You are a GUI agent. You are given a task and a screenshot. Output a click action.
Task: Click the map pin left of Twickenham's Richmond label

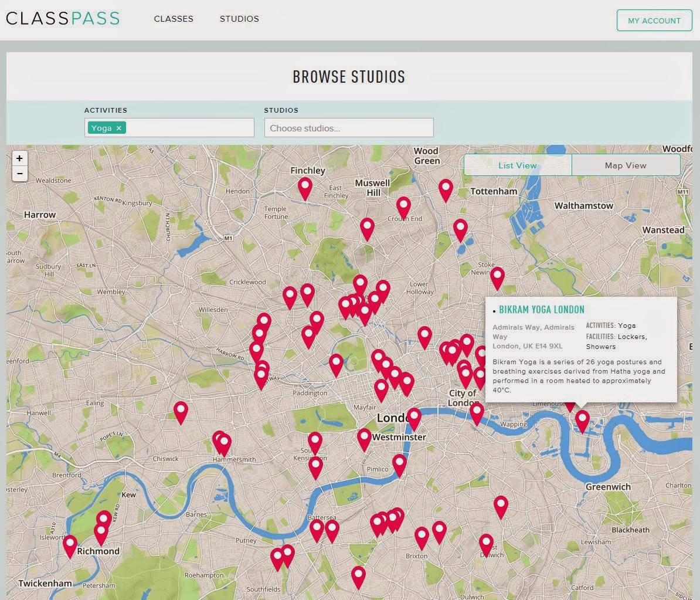70,544
